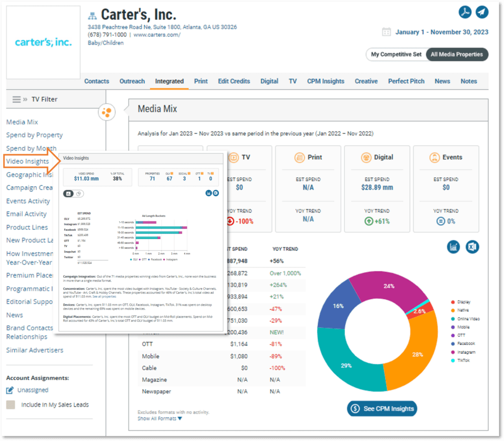Expand Show All Formats
Image resolution: width=504 pixels, height=441 pixels.
click(x=160, y=418)
